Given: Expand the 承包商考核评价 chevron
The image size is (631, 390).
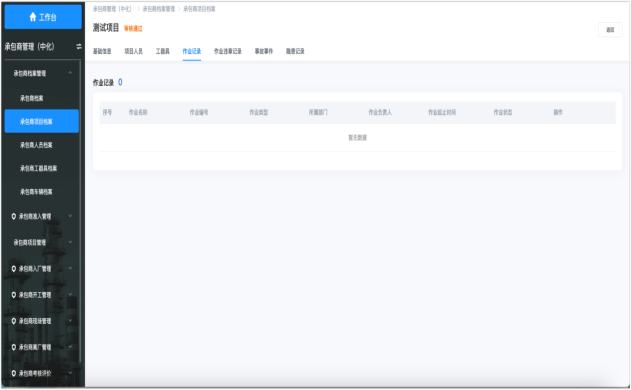Looking at the screenshot, I should pyautogui.click(x=70, y=373).
